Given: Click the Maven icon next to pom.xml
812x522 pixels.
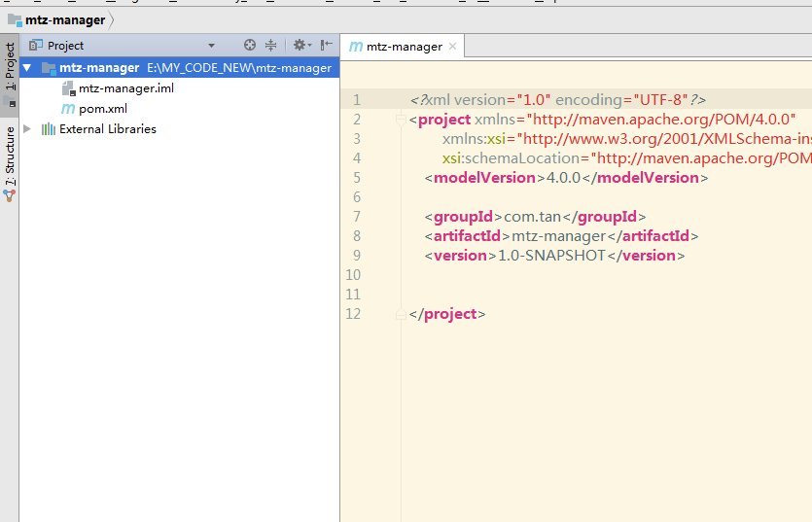Looking at the screenshot, I should 68,109.
